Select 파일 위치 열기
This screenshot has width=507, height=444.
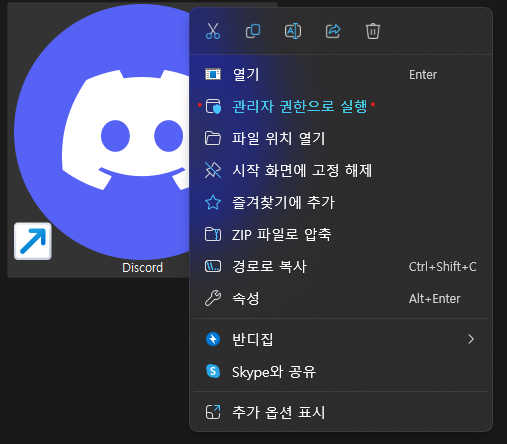pyautogui.click(x=341, y=138)
